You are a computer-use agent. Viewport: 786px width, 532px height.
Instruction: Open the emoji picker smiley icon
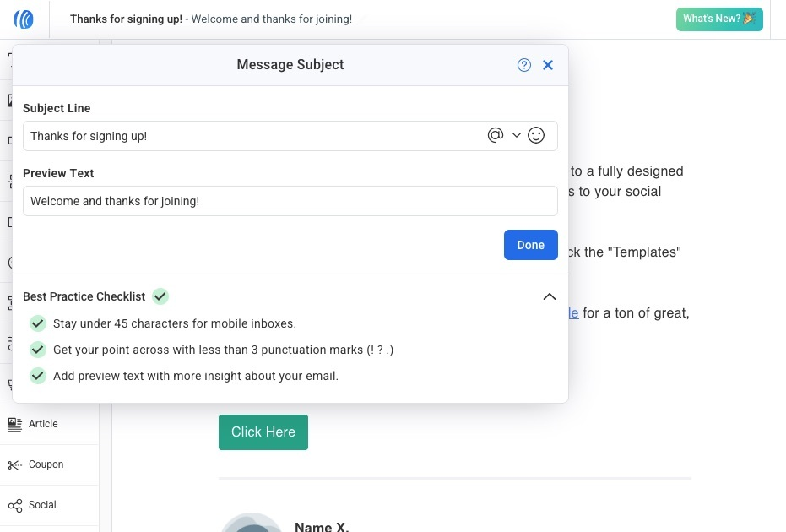point(536,135)
